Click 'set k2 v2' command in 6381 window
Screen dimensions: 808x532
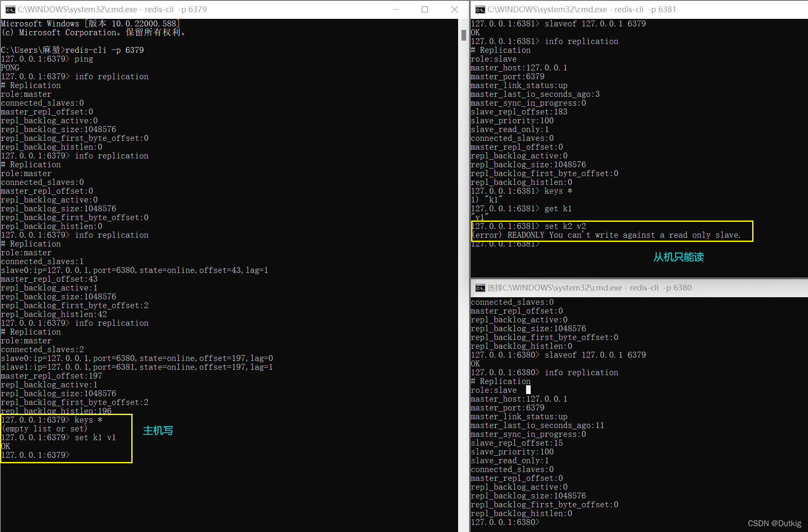click(x=565, y=226)
